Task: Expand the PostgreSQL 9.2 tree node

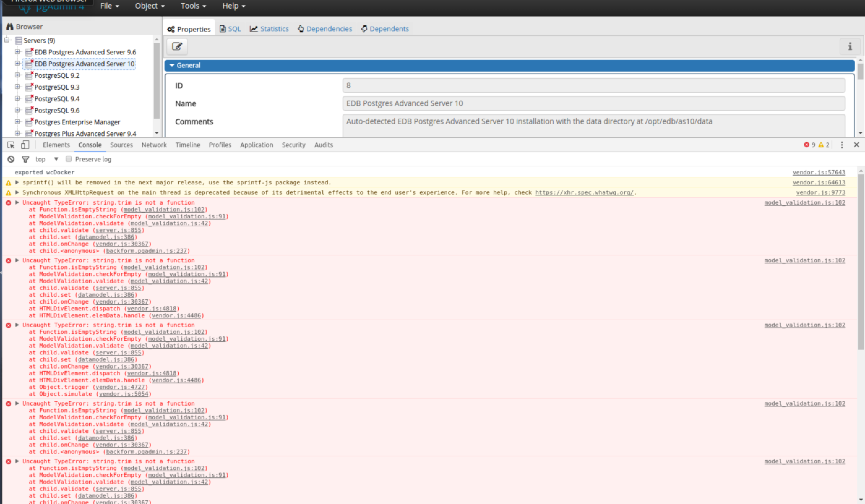Action: pos(17,75)
